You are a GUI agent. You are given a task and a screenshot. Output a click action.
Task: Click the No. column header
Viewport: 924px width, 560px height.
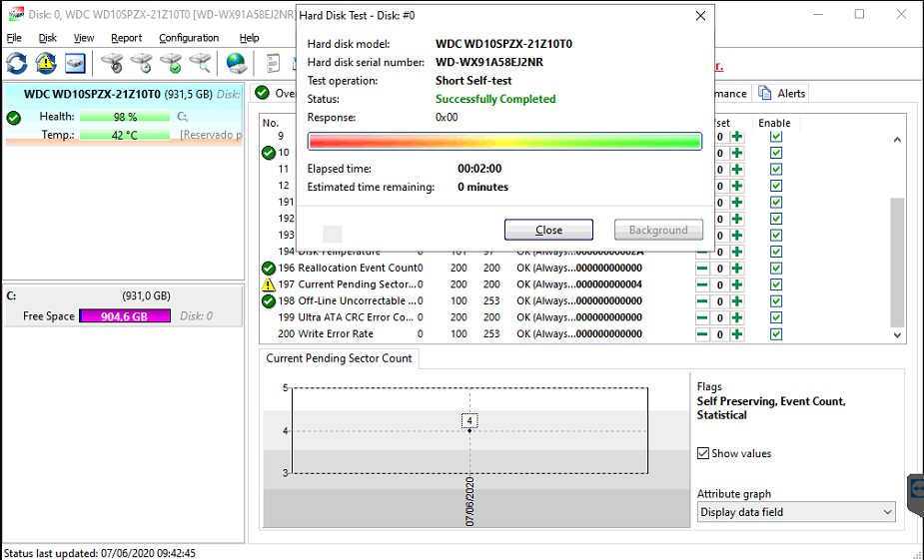point(271,123)
